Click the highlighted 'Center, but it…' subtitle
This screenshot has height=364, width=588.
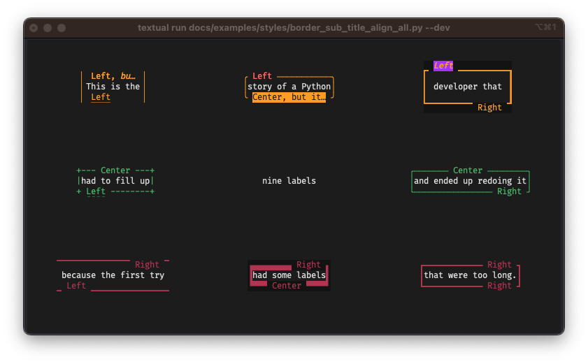click(289, 97)
